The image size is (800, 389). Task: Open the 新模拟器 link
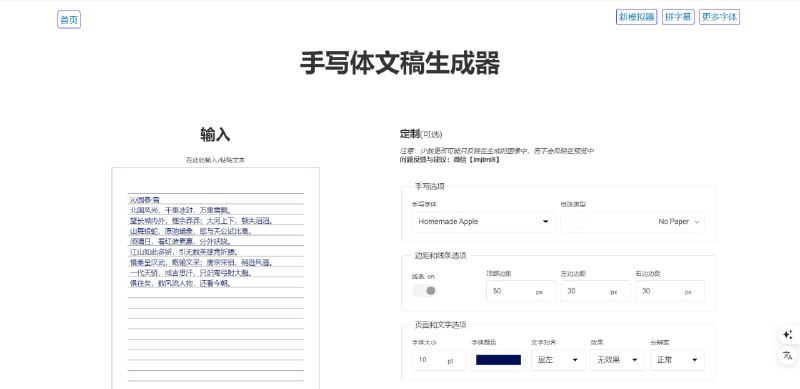636,17
